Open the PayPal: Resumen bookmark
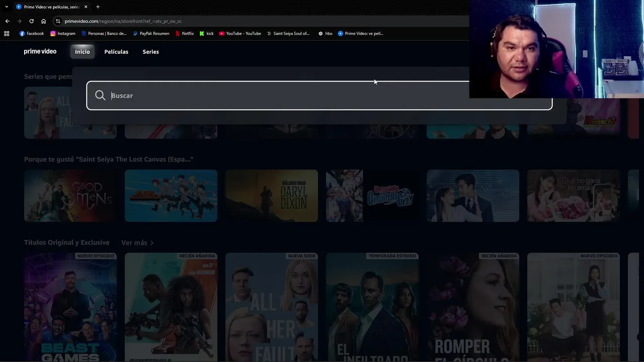644x362 pixels. (x=151, y=34)
